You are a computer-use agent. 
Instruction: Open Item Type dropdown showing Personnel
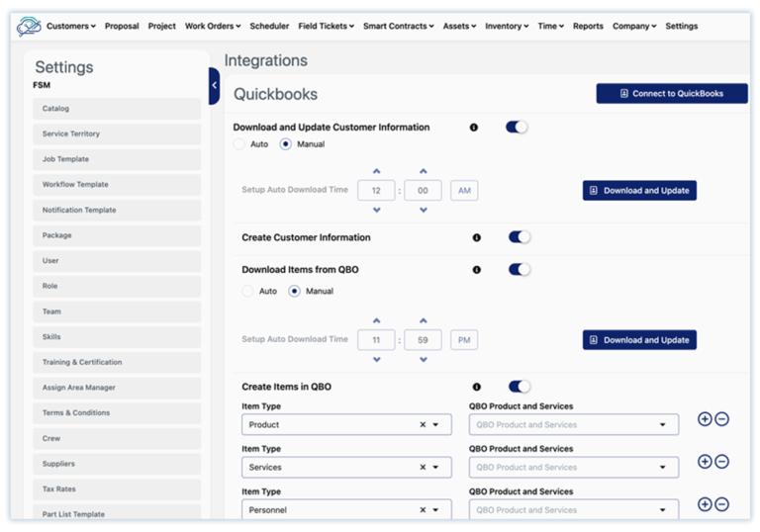click(x=346, y=510)
